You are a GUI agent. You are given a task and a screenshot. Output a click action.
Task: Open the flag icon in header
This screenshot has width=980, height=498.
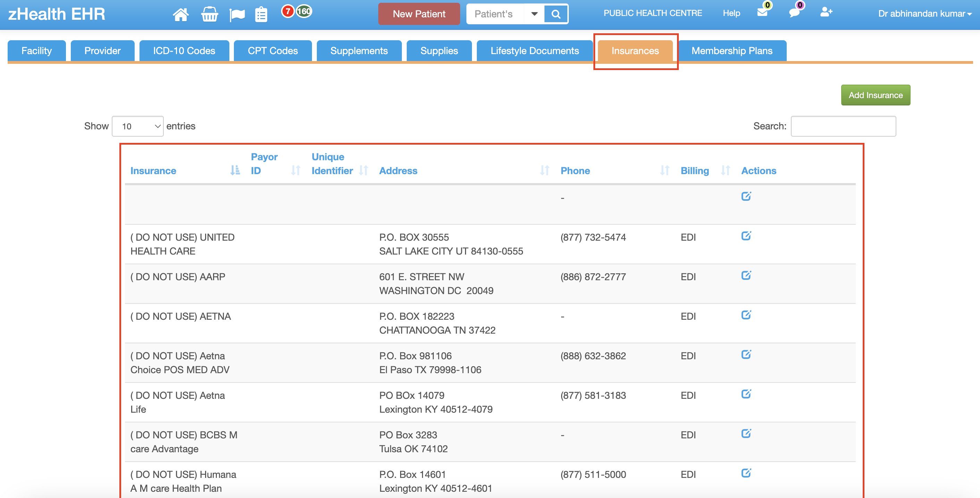(237, 15)
